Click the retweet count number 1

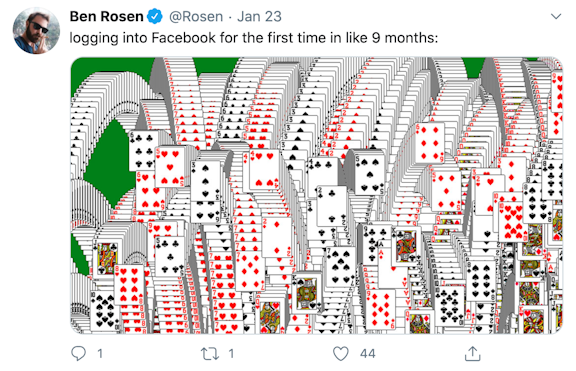[x=231, y=354]
